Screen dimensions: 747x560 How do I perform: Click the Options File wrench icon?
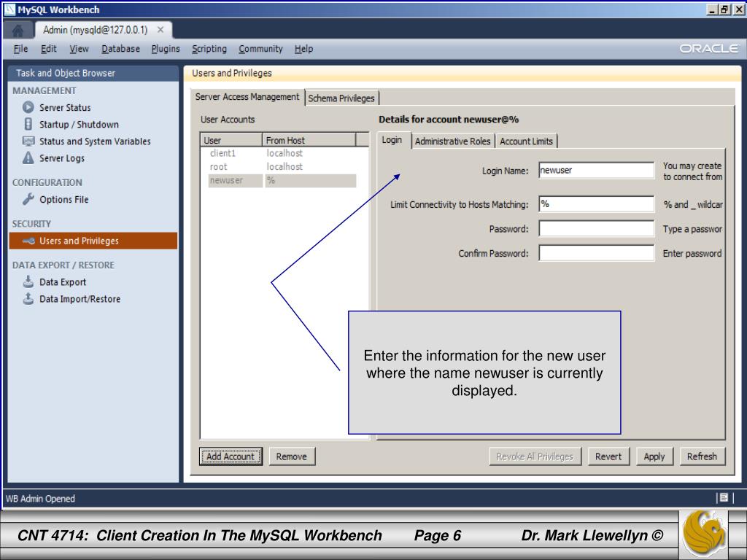point(28,199)
